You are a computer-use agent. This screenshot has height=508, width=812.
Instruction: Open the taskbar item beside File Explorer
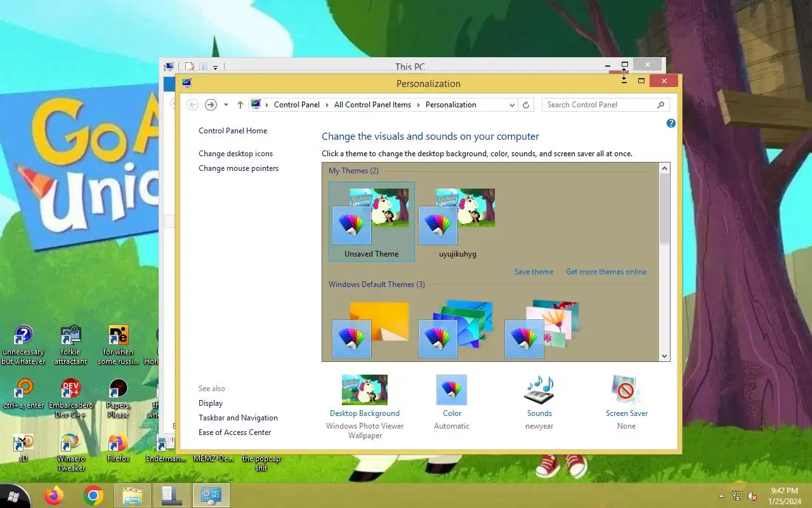tap(172, 495)
